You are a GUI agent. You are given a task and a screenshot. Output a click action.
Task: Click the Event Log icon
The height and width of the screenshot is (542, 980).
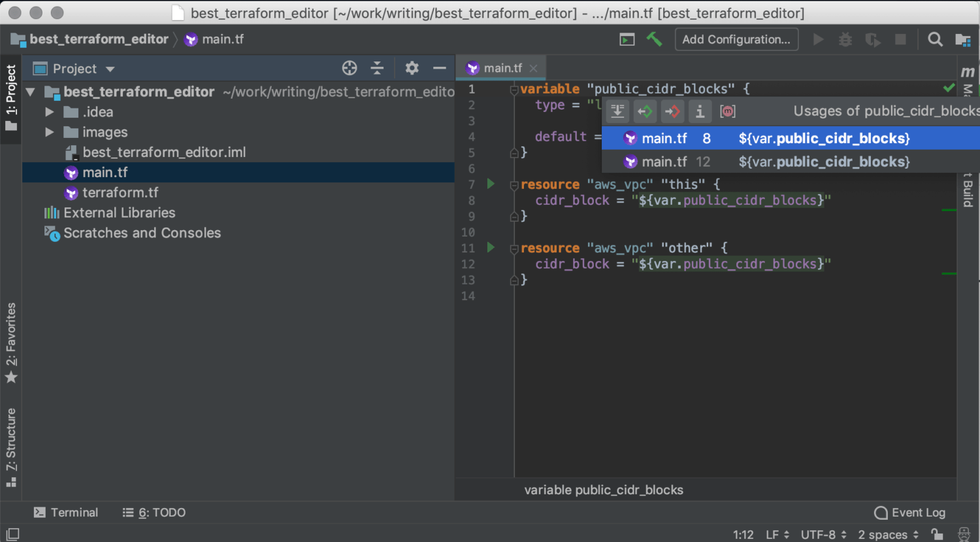[x=881, y=513]
